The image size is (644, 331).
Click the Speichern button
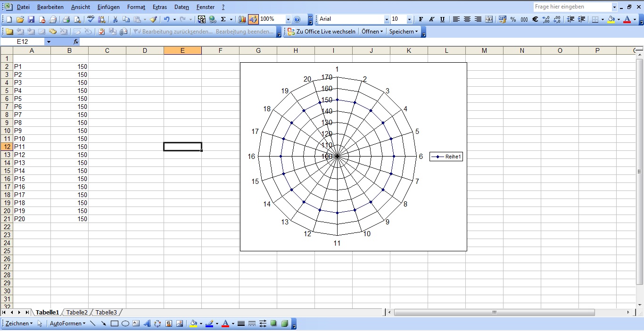[x=403, y=32]
